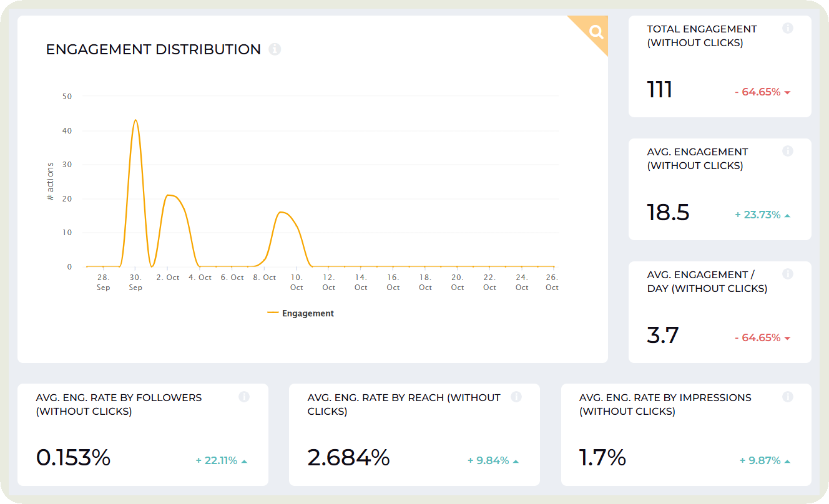The image size is (829, 504).
Task: Open the info tooltip beside Engagement Distribution title
Action: pyautogui.click(x=275, y=49)
